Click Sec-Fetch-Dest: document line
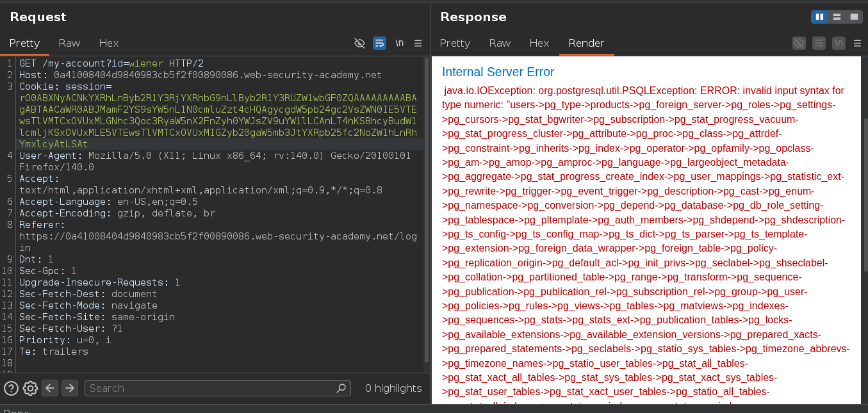This screenshot has width=868, height=413. click(88, 294)
